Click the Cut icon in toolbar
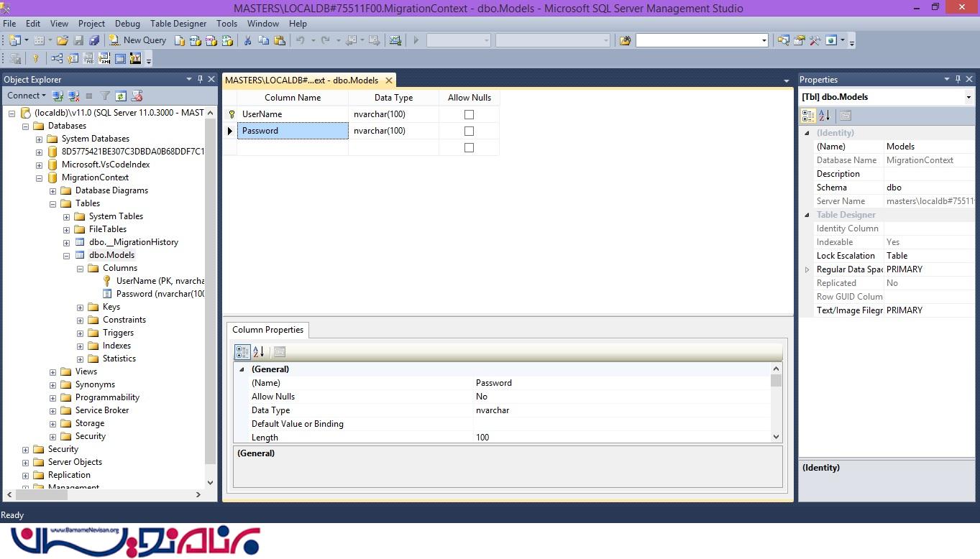The image size is (980, 559). (247, 40)
